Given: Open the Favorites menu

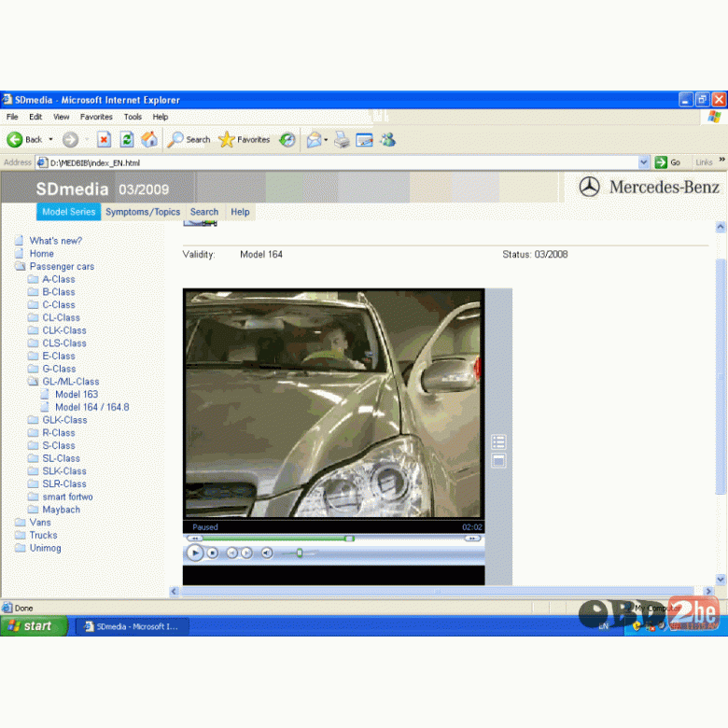Looking at the screenshot, I should (96, 117).
